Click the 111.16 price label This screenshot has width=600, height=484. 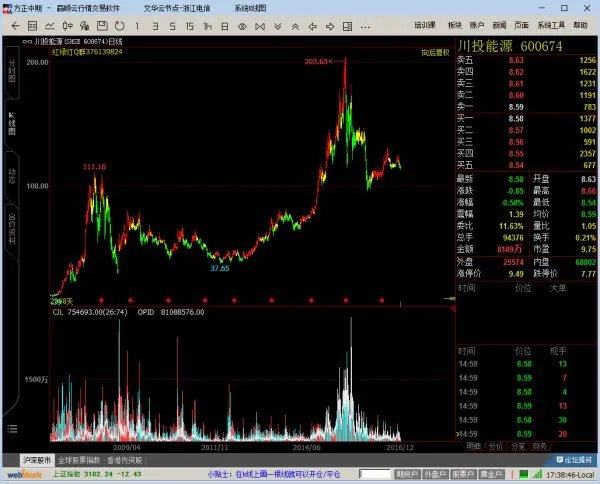pyautogui.click(x=95, y=167)
